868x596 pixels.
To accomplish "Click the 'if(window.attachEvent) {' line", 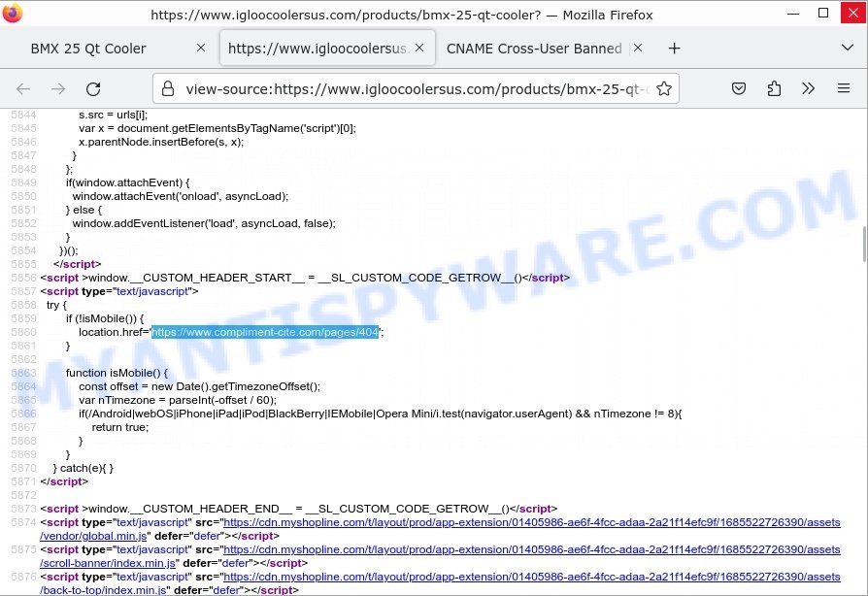I will 128,182.
